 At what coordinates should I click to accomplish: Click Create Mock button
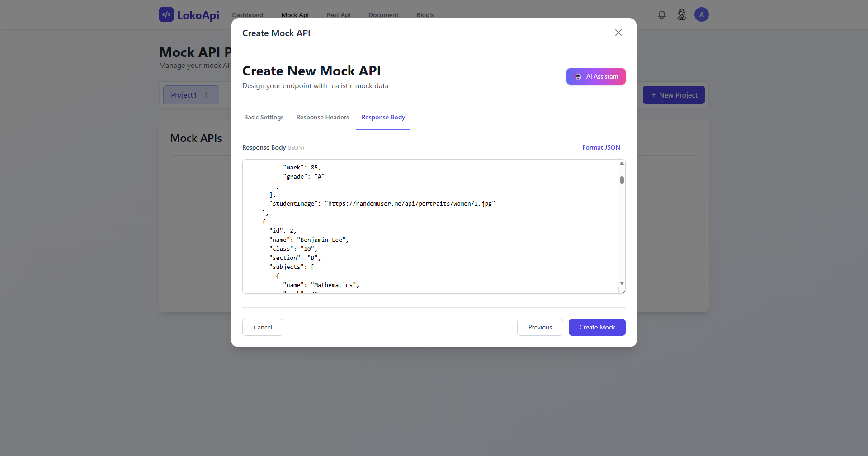point(597,327)
